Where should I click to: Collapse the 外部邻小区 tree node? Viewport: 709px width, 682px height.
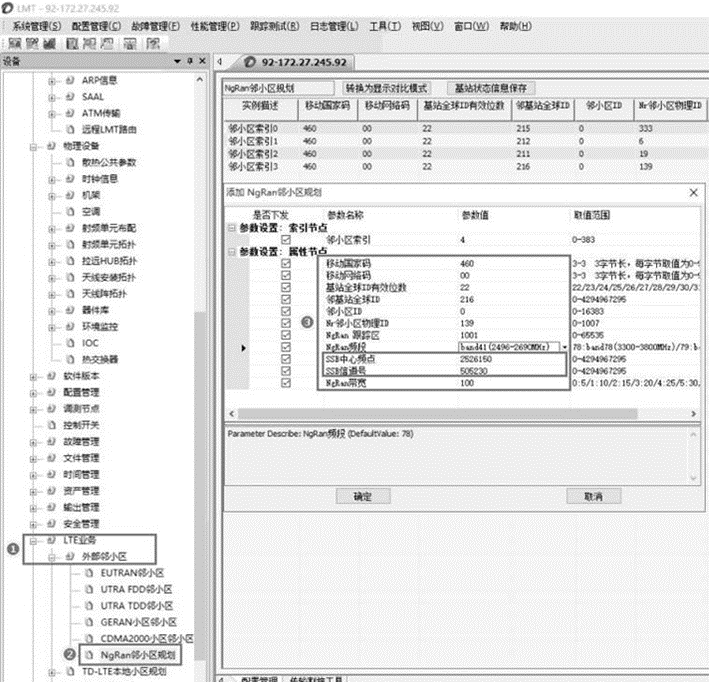pos(52,557)
